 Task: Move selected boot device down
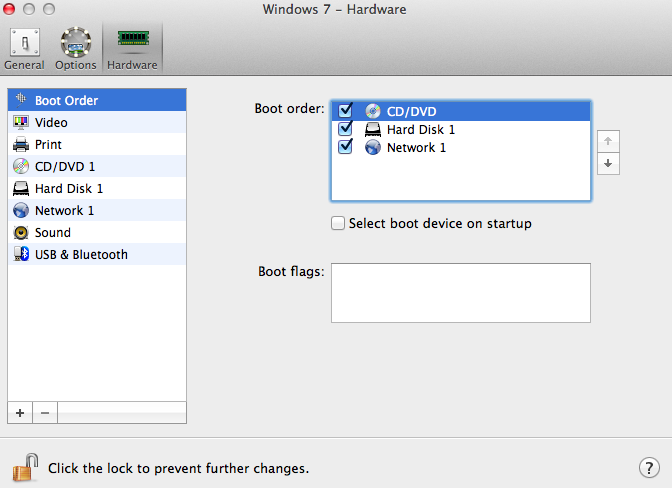coord(608,164)
